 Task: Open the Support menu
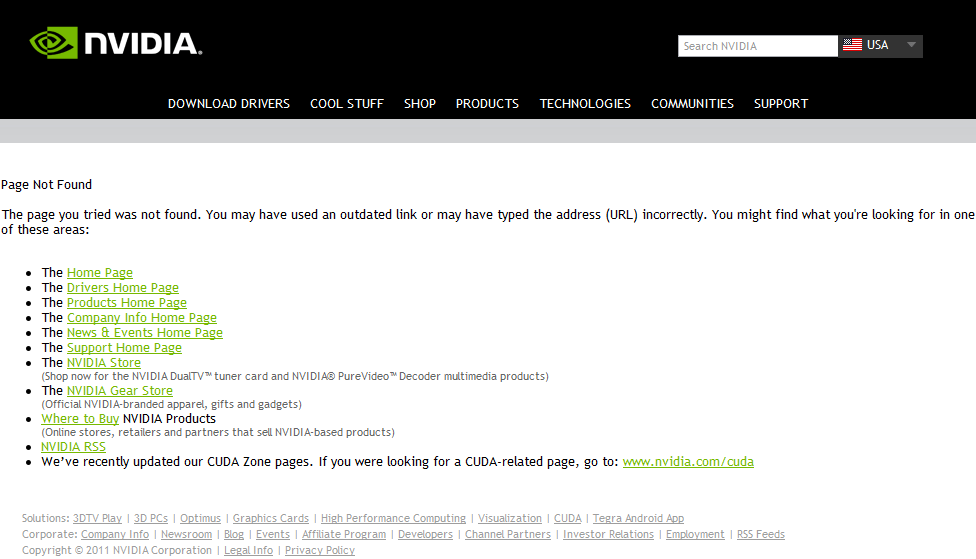point(781,104)
